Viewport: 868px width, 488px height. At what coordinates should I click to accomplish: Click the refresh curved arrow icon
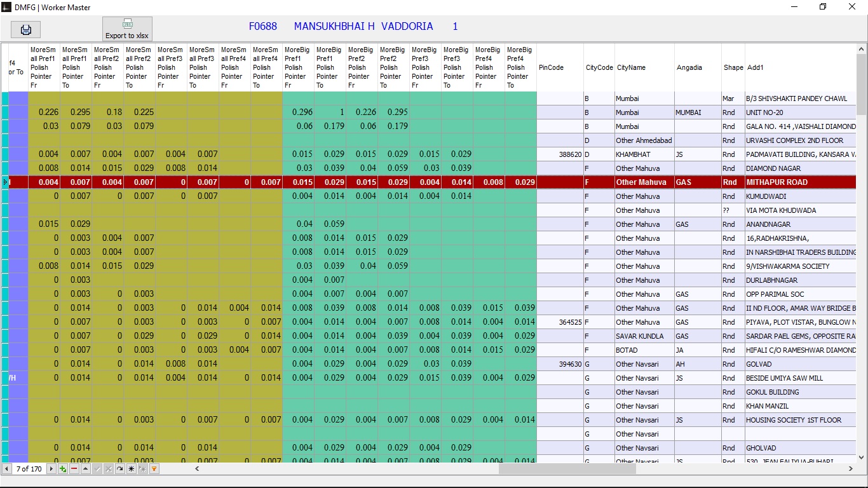[120, 469]
